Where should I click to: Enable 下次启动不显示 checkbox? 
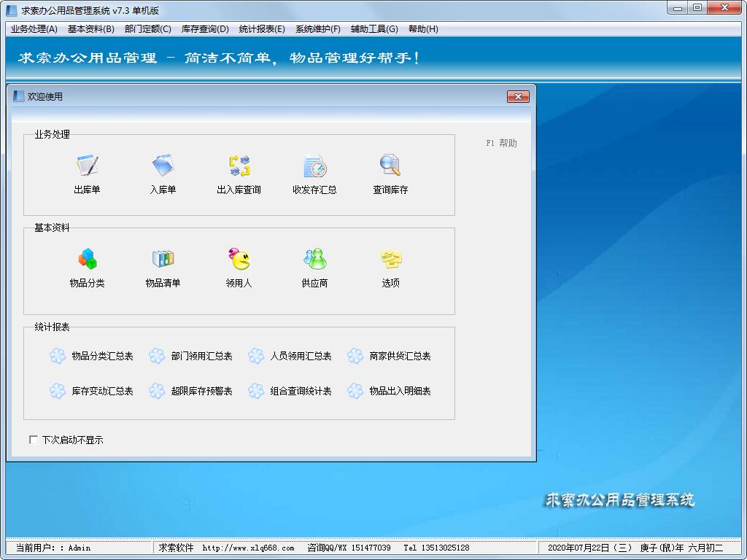coord(34,440)
